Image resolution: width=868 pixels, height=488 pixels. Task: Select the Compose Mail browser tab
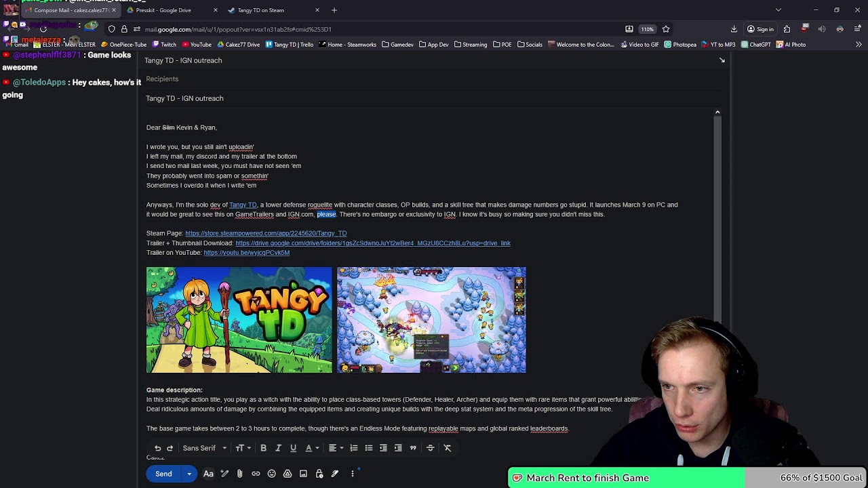(x=71, y=10)
